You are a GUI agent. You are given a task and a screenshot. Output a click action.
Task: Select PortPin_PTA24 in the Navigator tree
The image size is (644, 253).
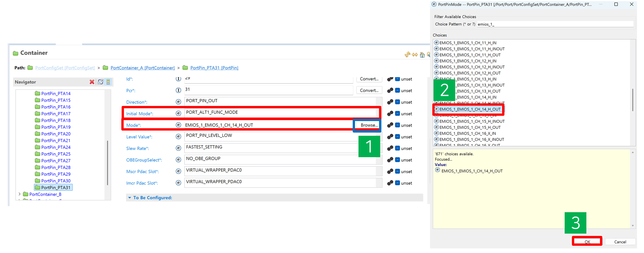click(x=56, y=147)
